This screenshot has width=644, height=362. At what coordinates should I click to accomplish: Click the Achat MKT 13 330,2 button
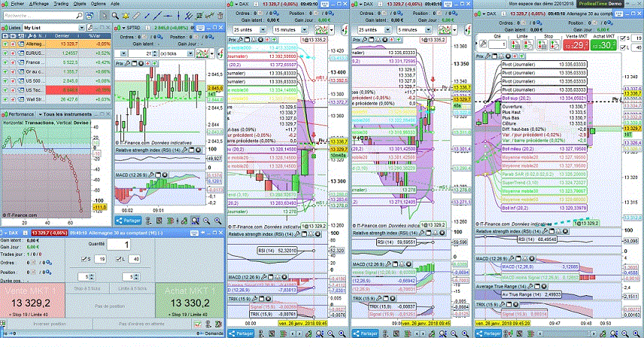tap(190, 300)
